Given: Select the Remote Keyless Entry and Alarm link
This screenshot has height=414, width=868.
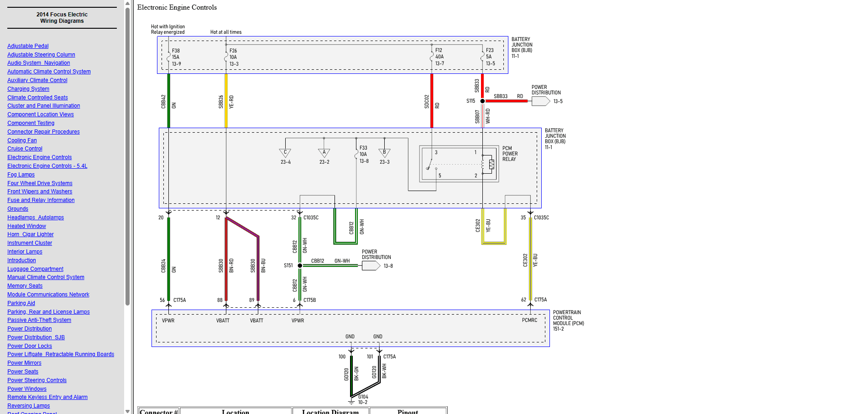Looking at the screenshot, I should (x=47, y=397).
